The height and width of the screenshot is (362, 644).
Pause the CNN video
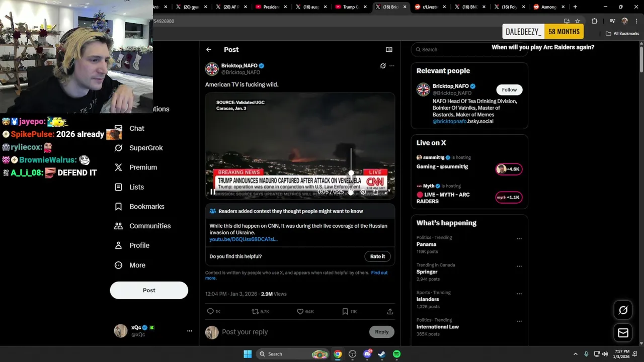213,192
